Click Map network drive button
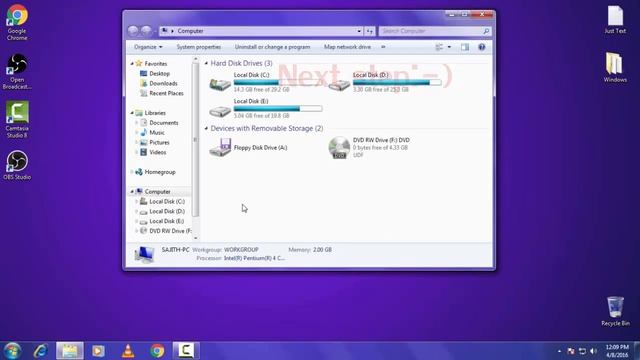Screen dimensions: 640x360 point(347,47)
